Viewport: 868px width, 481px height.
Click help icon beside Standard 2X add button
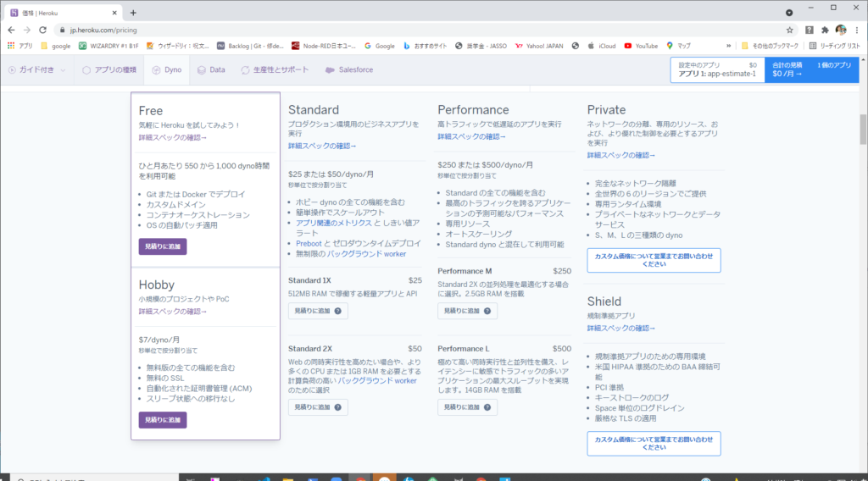(x=337, y=407)
